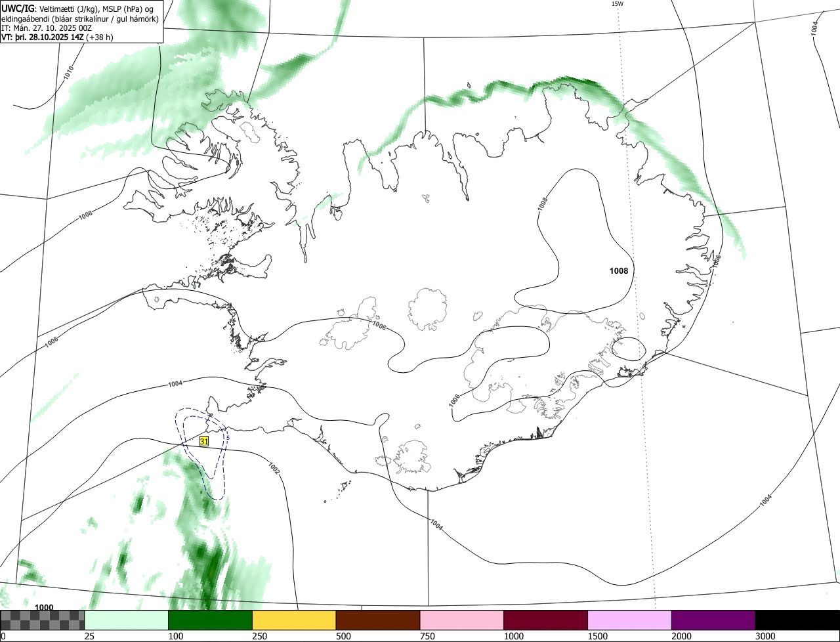Pick the dark green 100–250 legend swatch
840x642 pixels.
tap(211, 620)
